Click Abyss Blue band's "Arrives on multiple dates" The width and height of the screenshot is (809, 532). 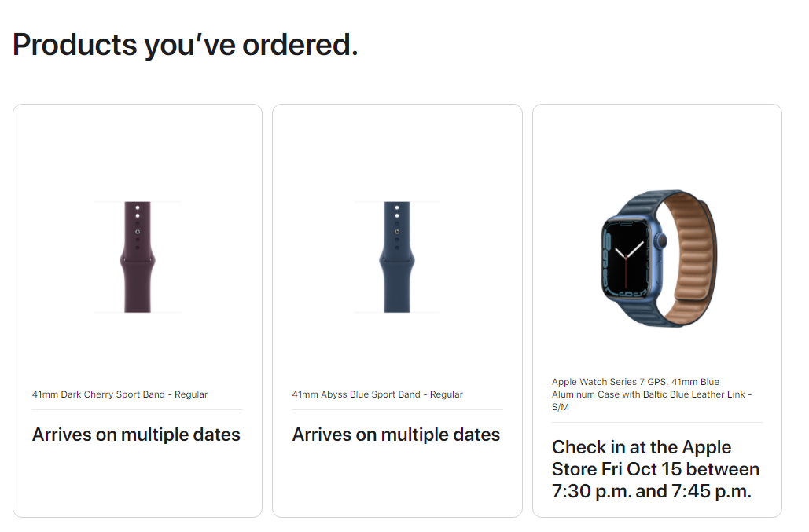[396, 435]
